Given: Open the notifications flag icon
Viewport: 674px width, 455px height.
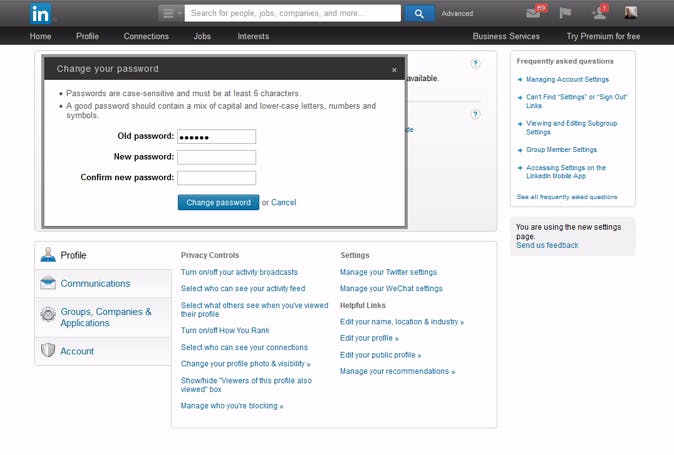Looking at the screenshot, I should pyautogui.click(x=565, y=13).
